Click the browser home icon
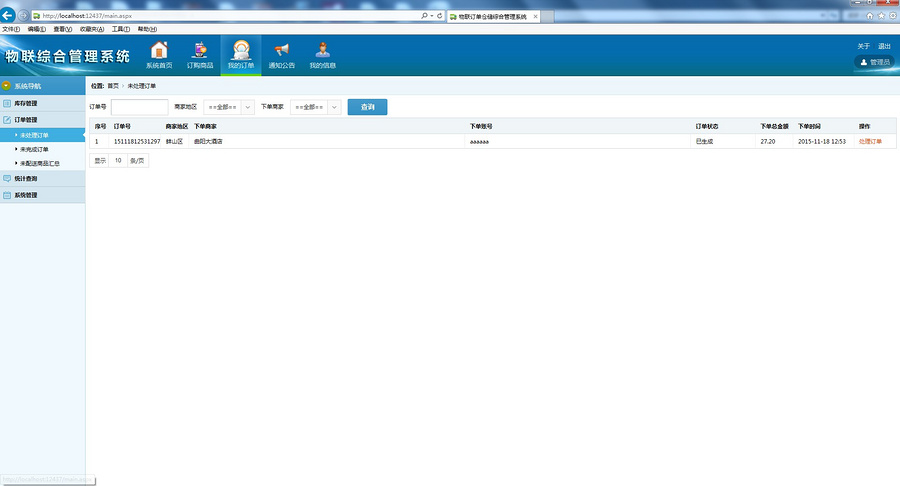Viewport: 900px width, 486px height. pyautogui.click(x=870, y=16)
